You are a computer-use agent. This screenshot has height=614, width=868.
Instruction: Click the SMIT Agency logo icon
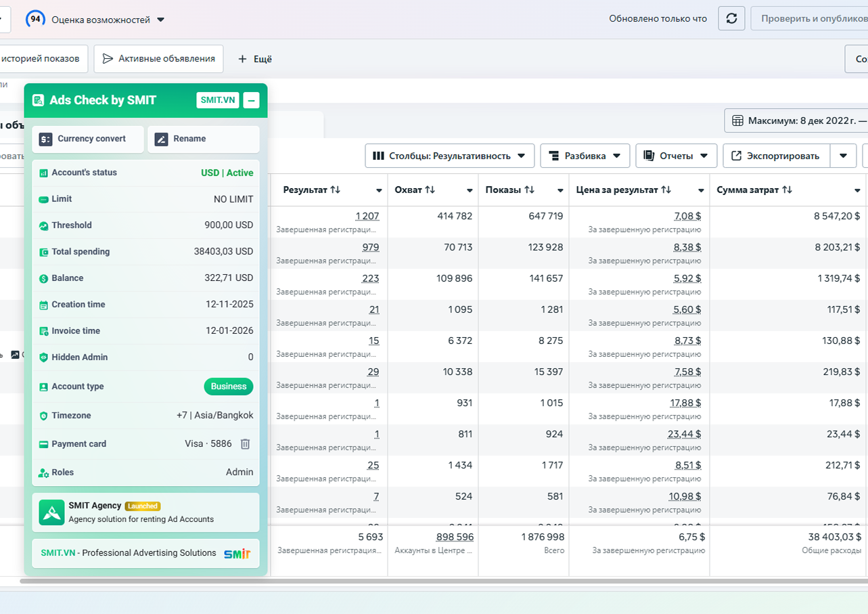(51, 512)
